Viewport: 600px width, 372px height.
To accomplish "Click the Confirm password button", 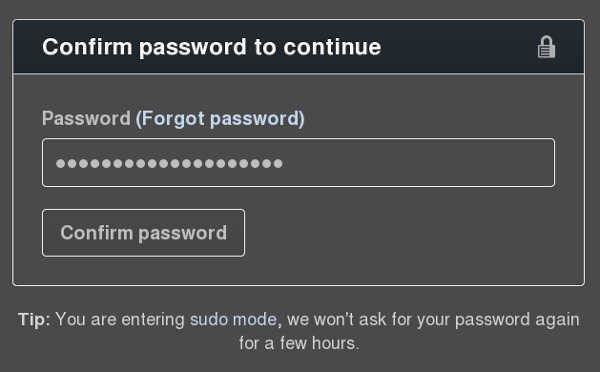I will point(143,233).
